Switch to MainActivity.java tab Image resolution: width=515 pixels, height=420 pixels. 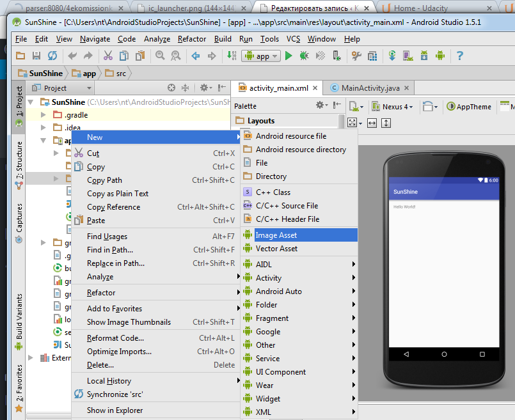coord(370,88)
